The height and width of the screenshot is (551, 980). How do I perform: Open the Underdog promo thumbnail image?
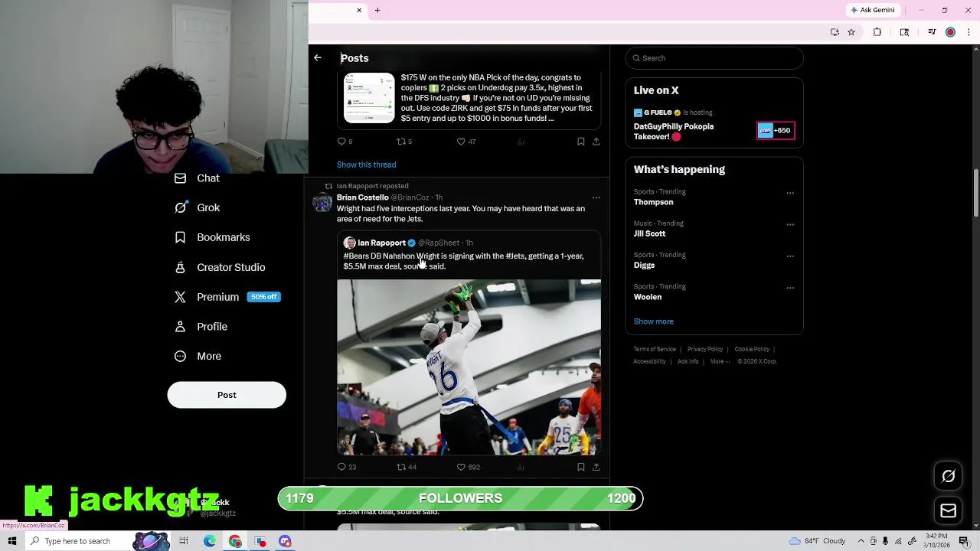(369, 98)
